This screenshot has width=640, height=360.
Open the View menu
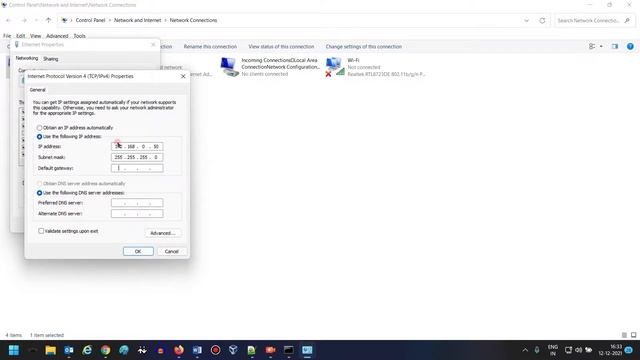[x=36, y=36]
